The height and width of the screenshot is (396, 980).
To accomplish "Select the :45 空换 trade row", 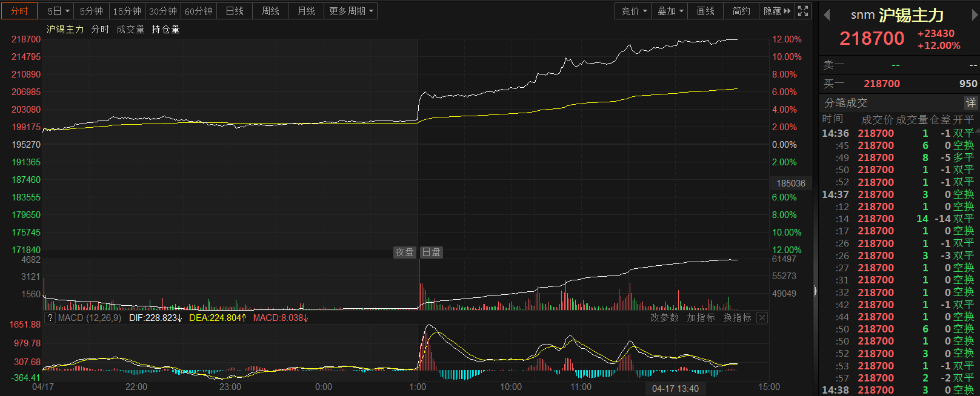I will 898,145.
